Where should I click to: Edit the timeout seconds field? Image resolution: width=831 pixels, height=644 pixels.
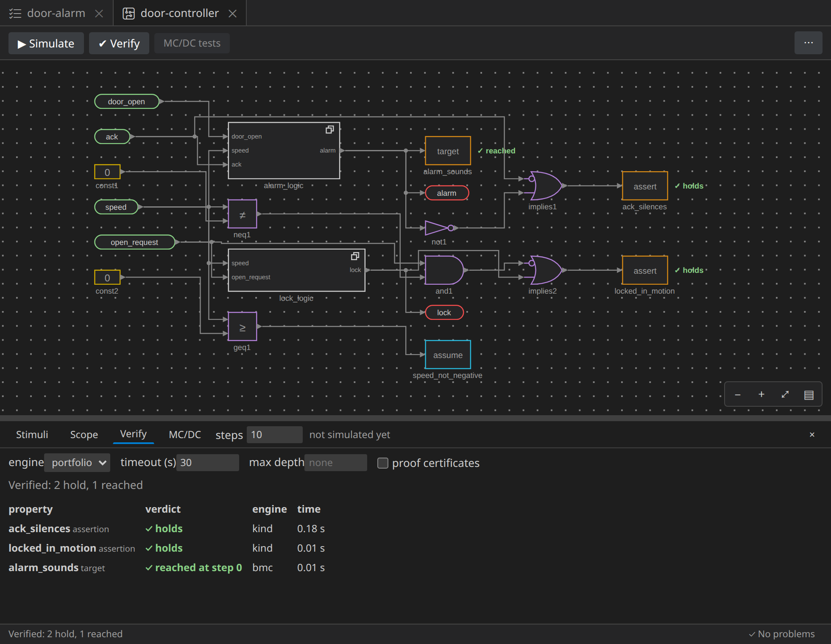(x=208, y=463)
